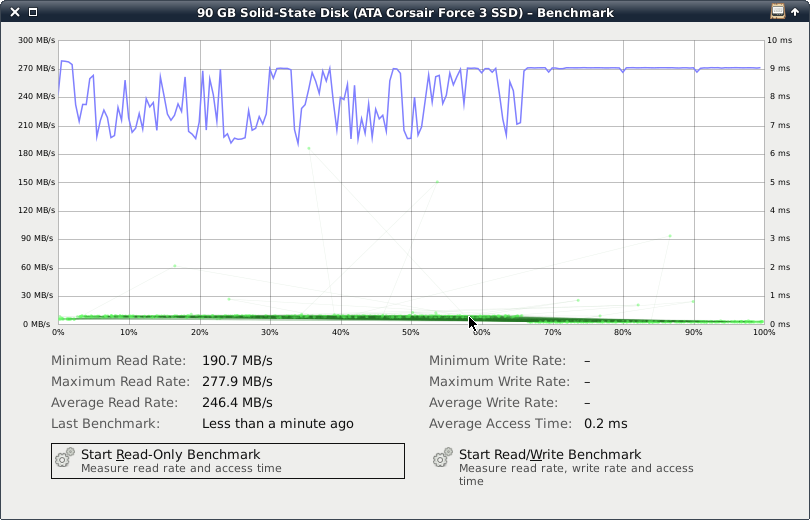Click the 'Maximum Write Rate:' label
Screen dimensions: 810x520
[500, 382]
